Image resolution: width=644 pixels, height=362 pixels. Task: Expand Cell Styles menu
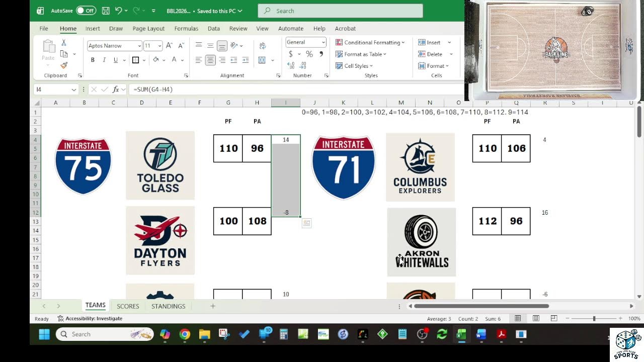click(354, 66)
